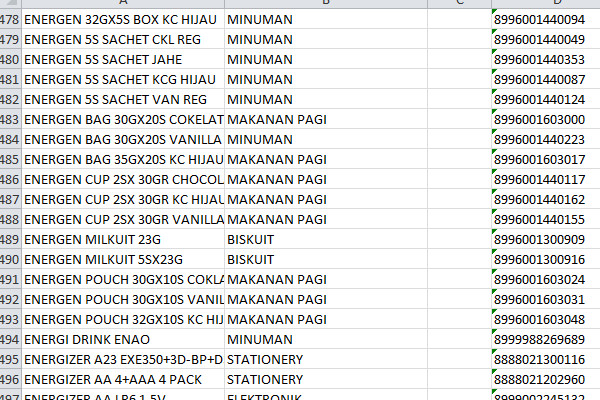Select cell ENERGEN CUP 2SX 30GR CHOCOL
Image resolution: width=600 pixels, height=400 pixels.
(123, 179)
